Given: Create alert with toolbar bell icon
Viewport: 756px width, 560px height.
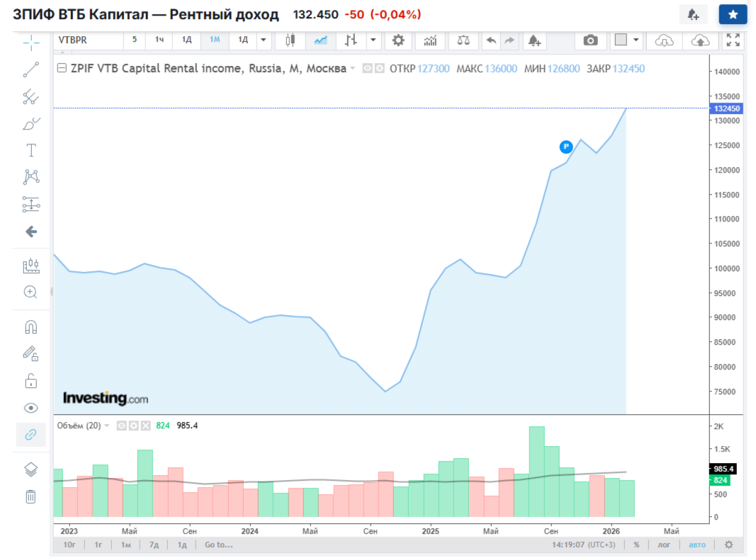Looking at the screenshot, I should [x=534, y=40].
